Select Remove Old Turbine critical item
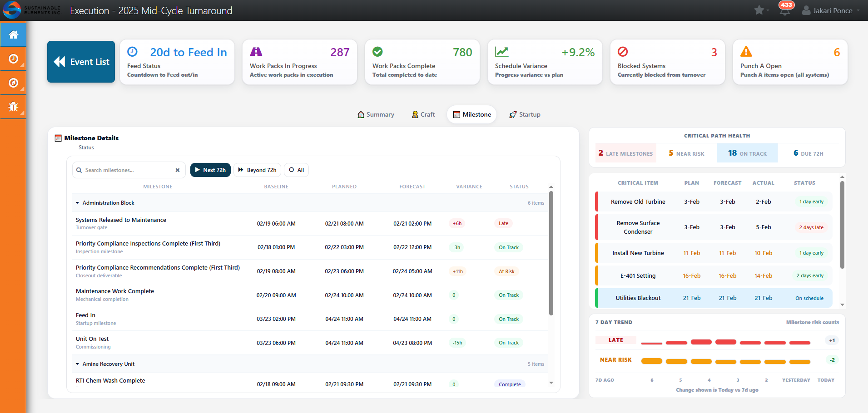868x413 pixels. [714, 202]
